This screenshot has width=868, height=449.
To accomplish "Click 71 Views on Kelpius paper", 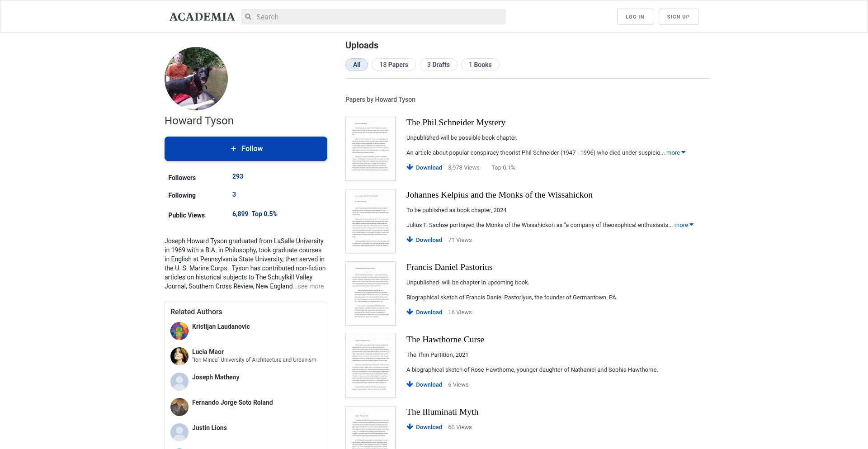I will 460,240.
